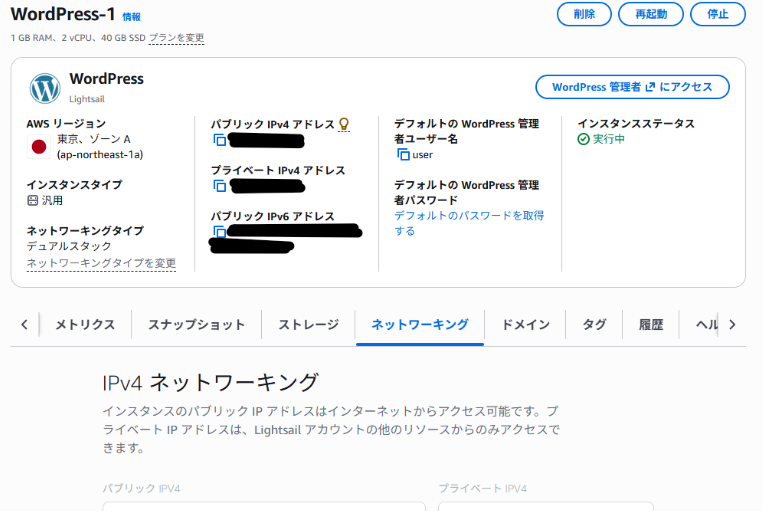Image resolution: width=762 pixels, height=512 pixels.
Task: Click the プライベート IPV4 field box
Action: click(x=546, y=507)
